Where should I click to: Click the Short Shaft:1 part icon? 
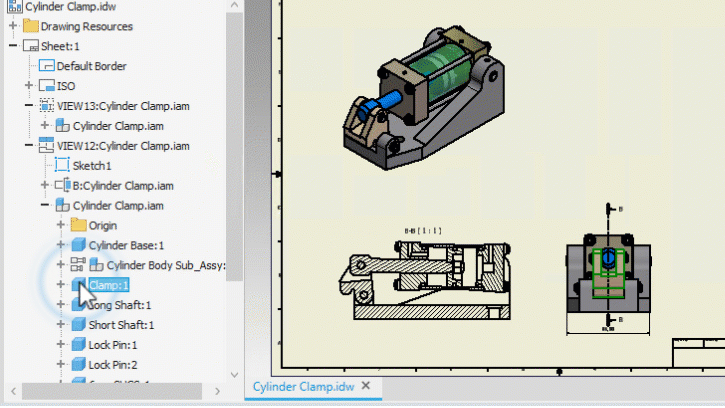79,324
